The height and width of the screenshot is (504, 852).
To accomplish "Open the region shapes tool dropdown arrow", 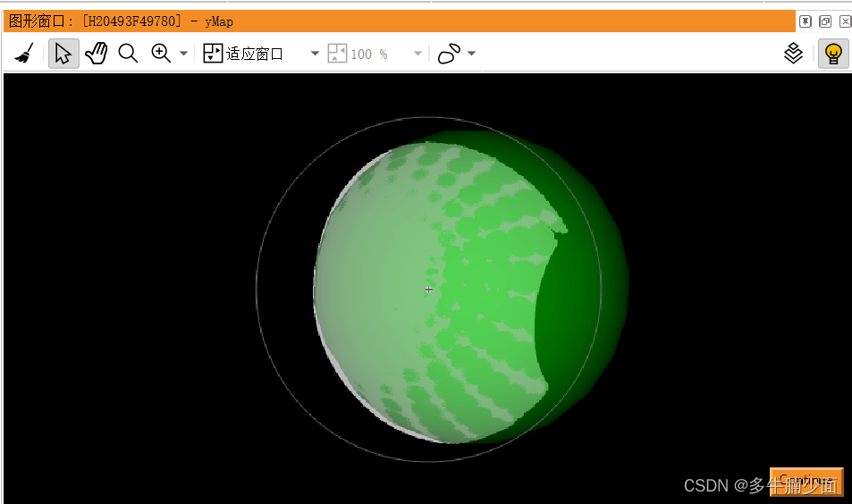I will click(472, 54).
